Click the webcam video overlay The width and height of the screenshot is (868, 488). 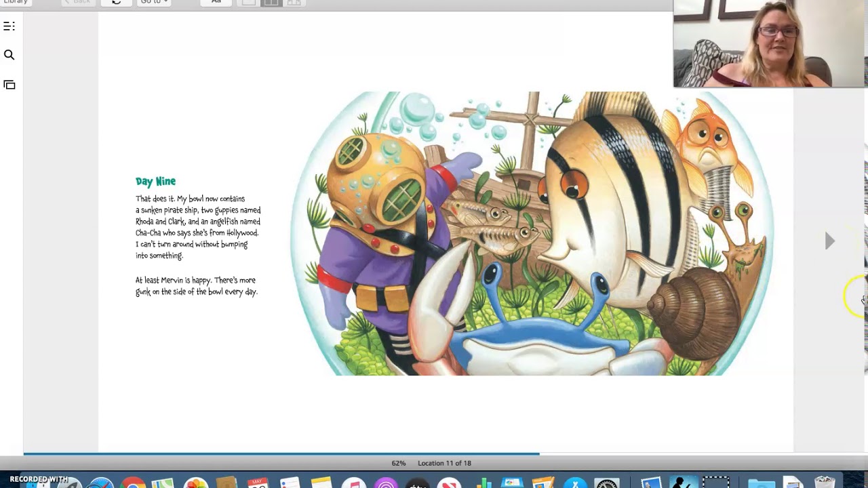(x=770, y=43)
